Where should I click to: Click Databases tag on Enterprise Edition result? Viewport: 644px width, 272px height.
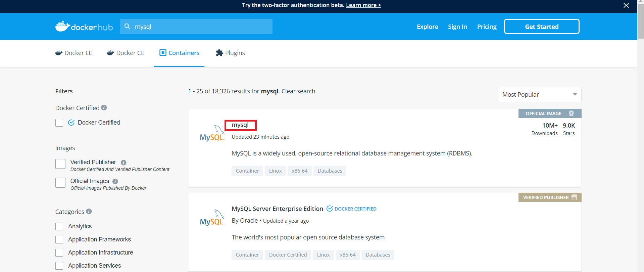click(x=378, y=255)
